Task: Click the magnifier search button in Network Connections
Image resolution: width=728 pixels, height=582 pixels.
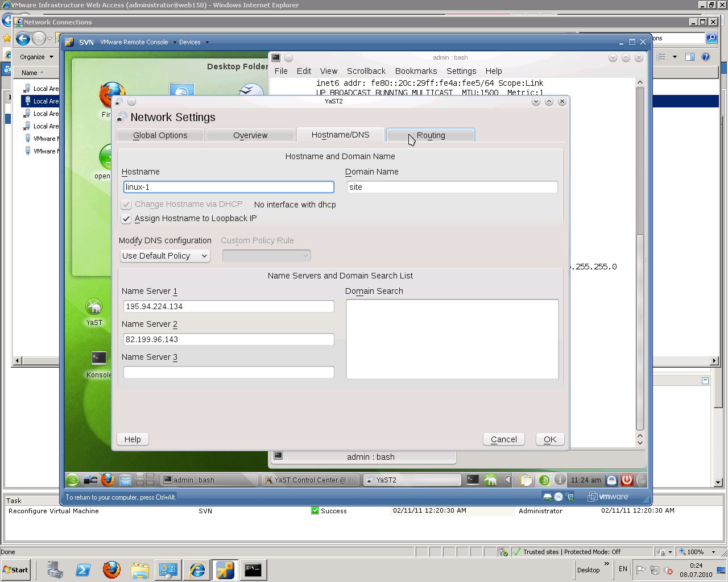Action: pyautogui.click(x=712, y=38)
